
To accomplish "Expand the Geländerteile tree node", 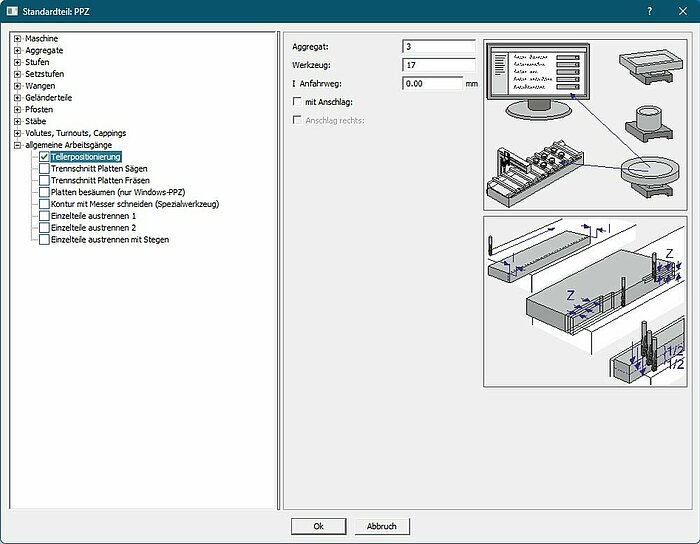I will coord(17,98).
